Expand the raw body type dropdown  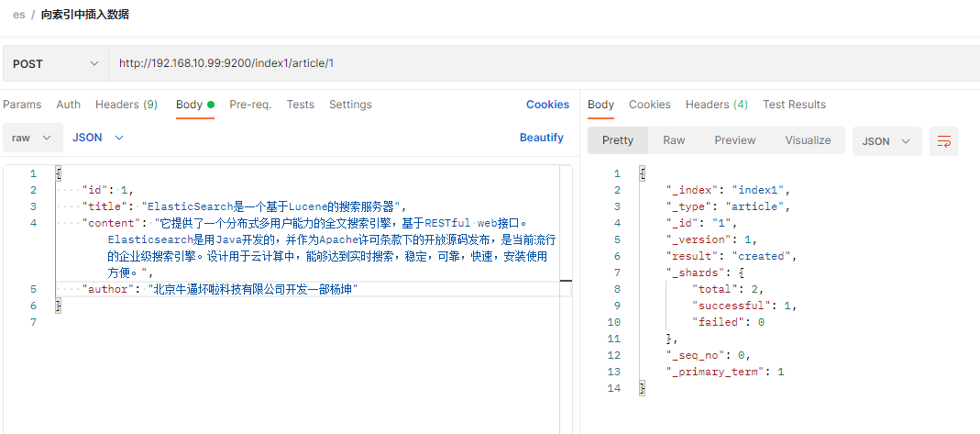[33, 138]
